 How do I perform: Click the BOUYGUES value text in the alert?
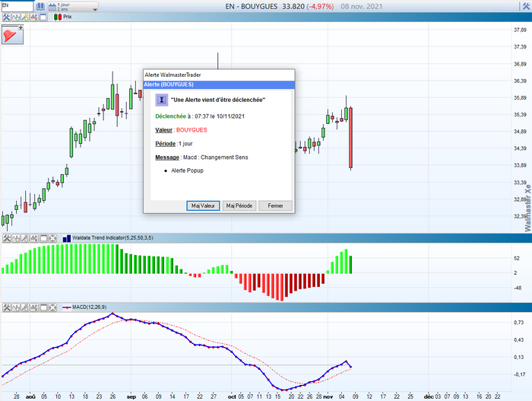click(192, 130)
